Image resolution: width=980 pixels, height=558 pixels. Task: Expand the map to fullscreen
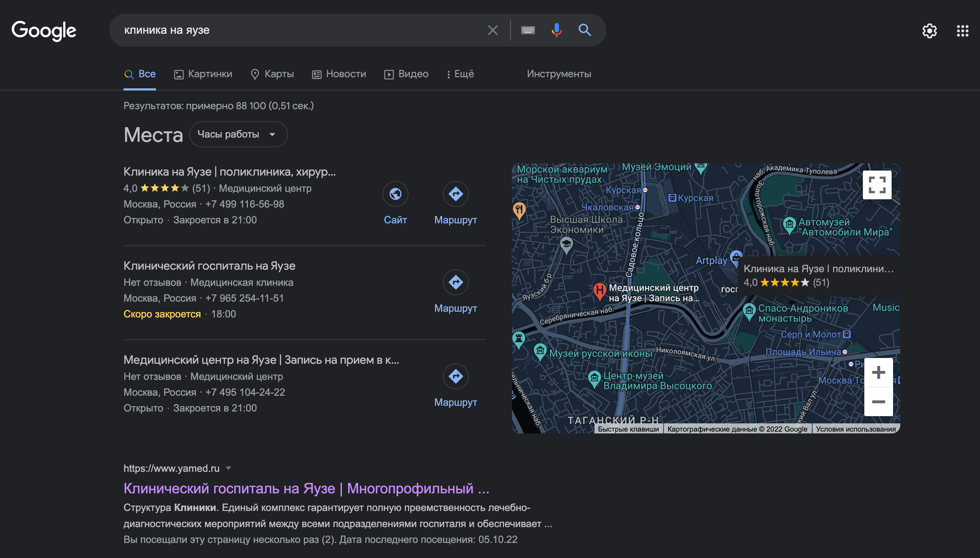pyautogui.click(x=877, y=185)
